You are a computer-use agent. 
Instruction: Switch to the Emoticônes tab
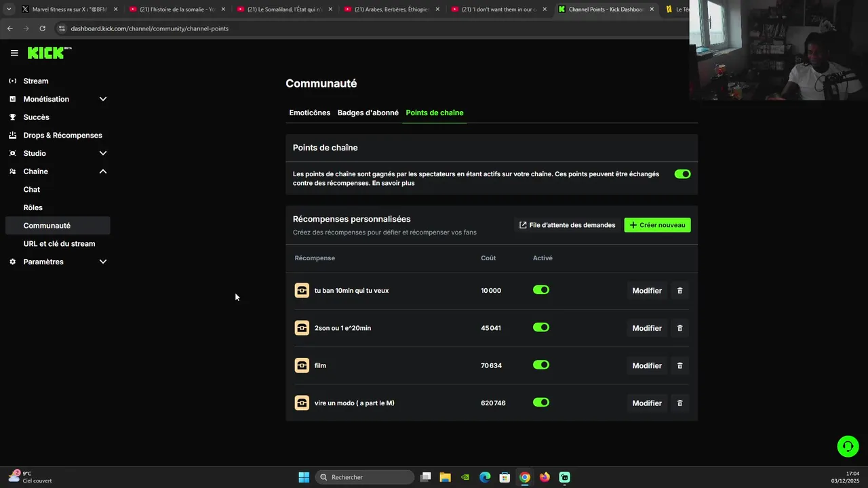309,113
